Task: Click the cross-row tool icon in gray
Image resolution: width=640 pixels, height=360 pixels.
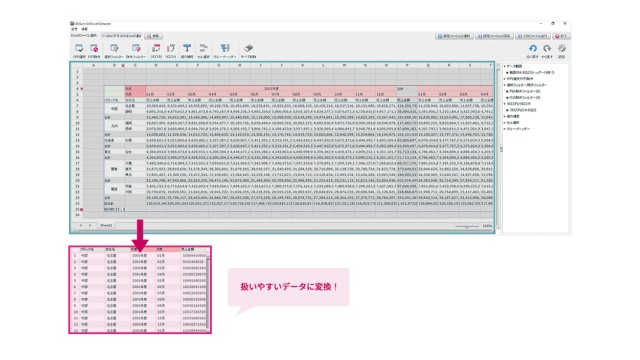Action: tap(171, 48)
